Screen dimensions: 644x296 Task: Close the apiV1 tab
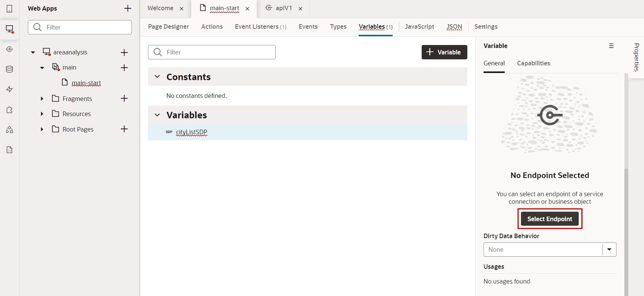coord(300,9)
